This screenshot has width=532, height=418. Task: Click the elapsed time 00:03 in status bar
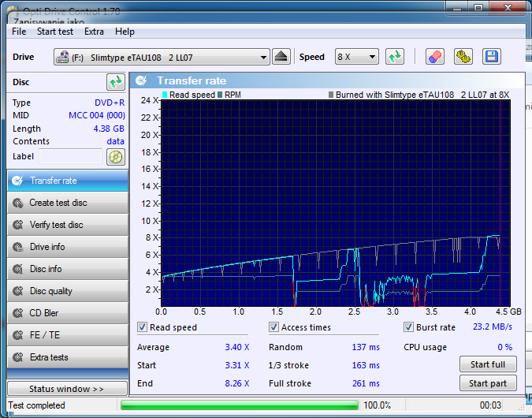point(490,405)
